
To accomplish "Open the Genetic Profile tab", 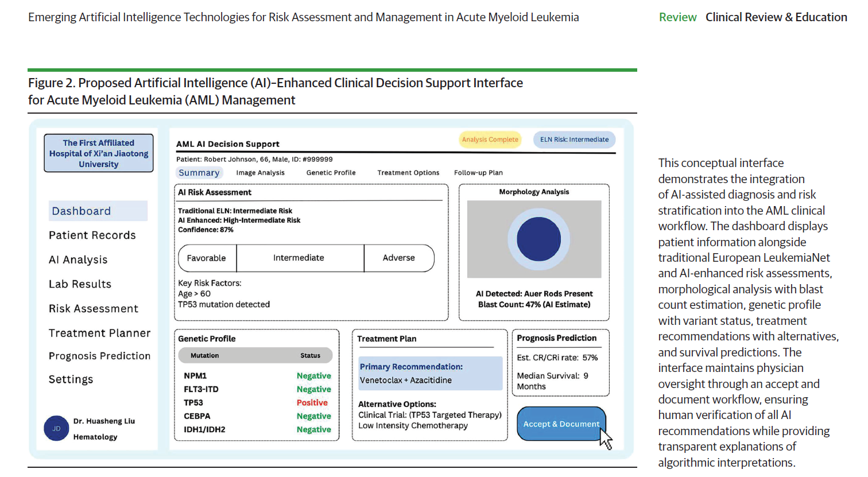I will 331,173.
